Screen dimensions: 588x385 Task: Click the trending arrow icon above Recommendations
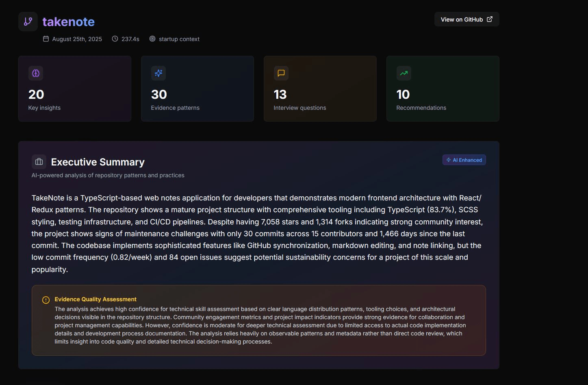click(x=404, y=73)
